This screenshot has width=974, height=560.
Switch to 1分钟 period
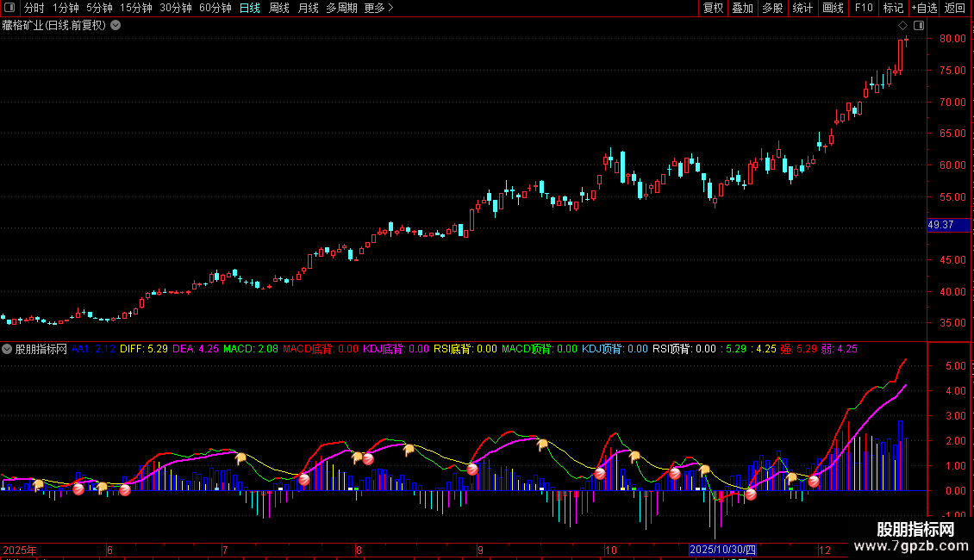tap(66, 8)
